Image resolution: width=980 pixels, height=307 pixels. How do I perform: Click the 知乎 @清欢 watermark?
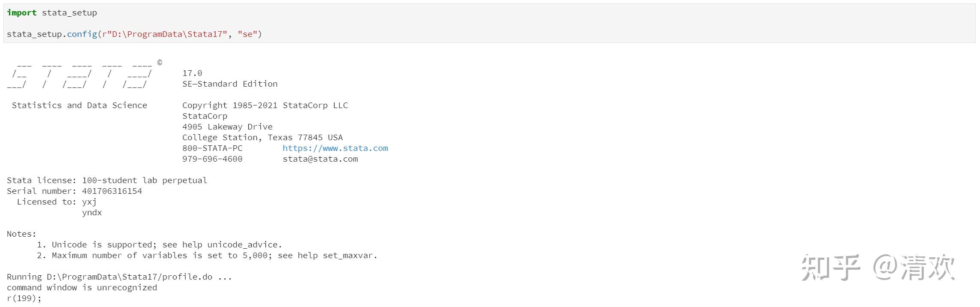pos(878,268)
